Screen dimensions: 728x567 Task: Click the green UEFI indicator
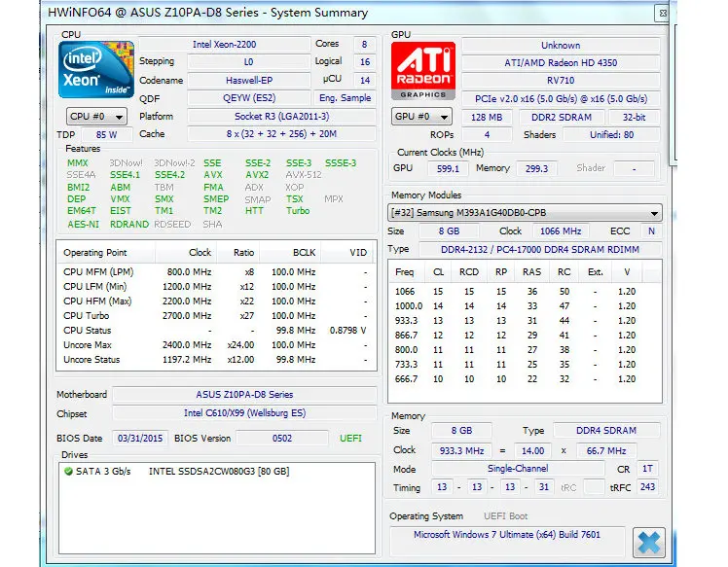350,438
